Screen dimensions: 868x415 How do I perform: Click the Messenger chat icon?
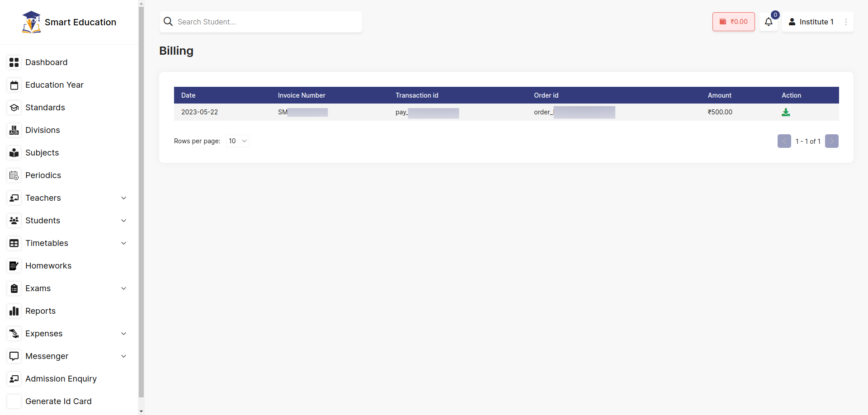(14, 356)
